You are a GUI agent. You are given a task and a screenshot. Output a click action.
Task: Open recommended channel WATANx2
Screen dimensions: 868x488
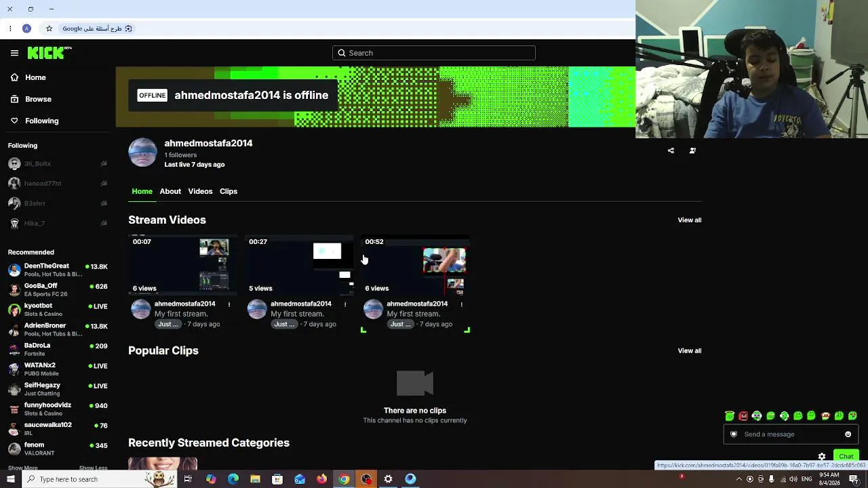click(58, 369)
